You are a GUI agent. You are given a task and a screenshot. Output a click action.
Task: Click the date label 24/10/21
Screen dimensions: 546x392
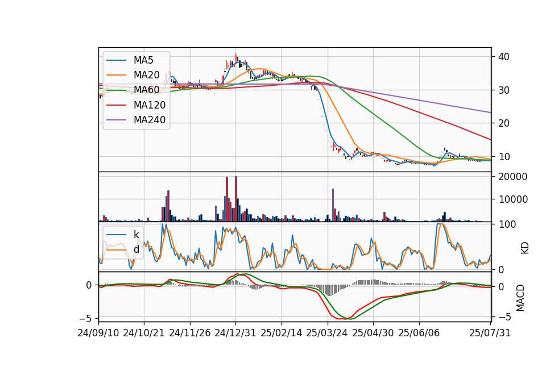(144, 333)
